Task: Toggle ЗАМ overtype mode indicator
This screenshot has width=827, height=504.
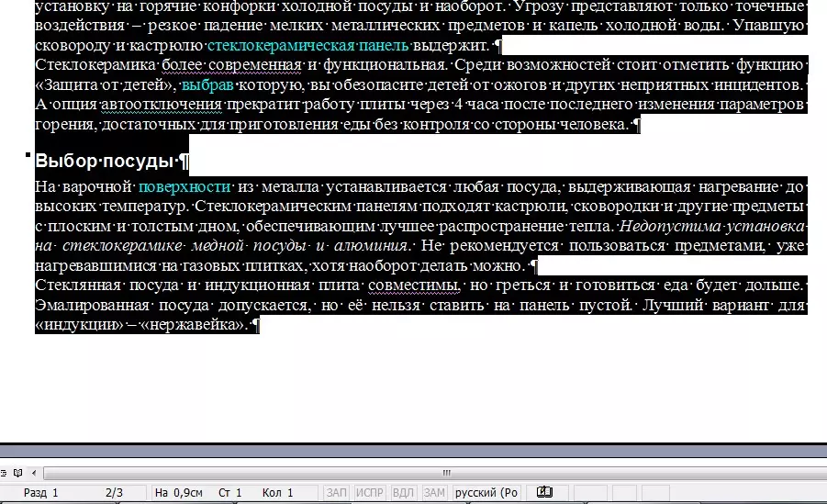Action: [434, 492]
